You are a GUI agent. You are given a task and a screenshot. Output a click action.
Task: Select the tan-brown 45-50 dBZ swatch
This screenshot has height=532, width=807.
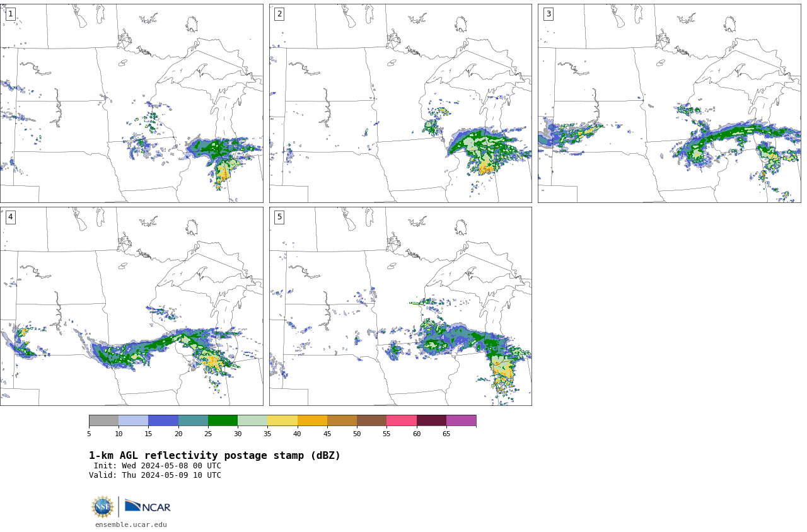click(342, 420)
